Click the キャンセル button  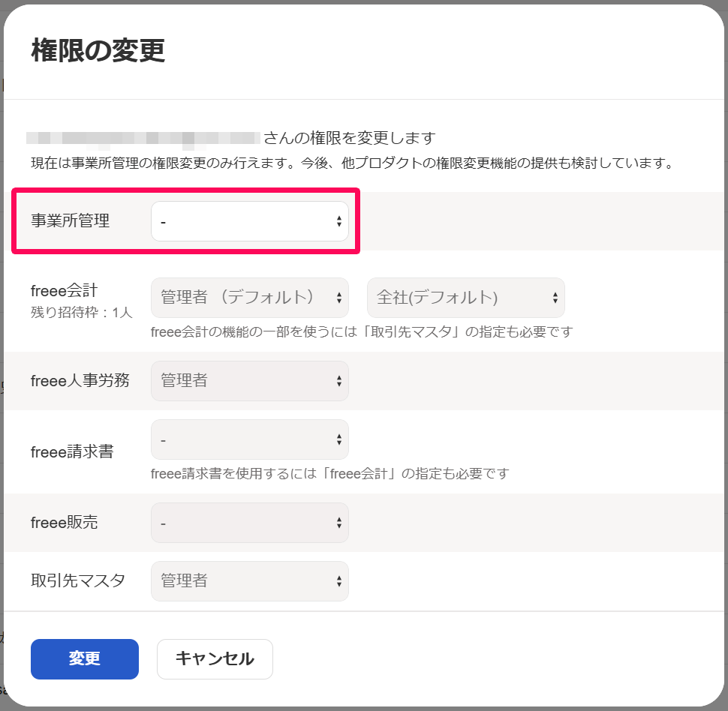[215, 659]
